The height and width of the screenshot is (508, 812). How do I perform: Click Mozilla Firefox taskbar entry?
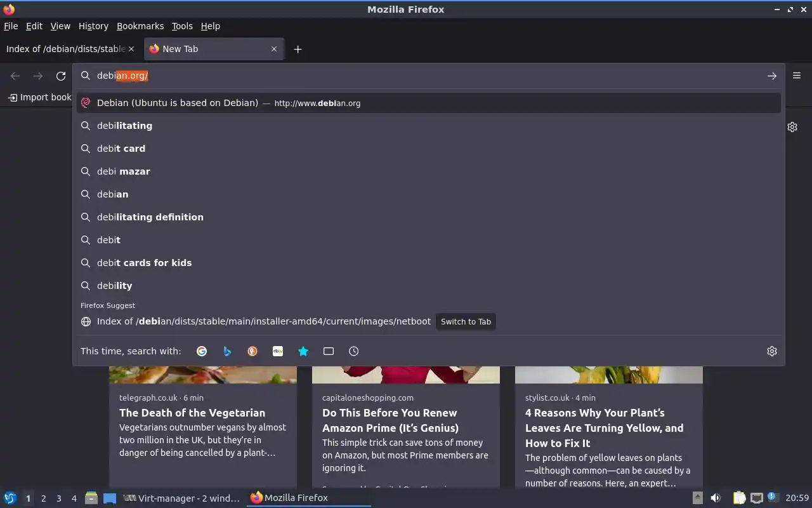pos(309,498)
